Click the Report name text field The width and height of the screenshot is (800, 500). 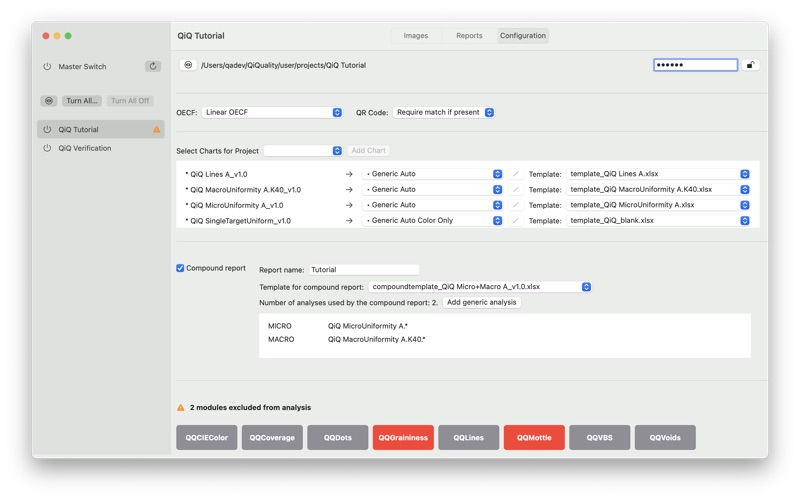coord(363,270)
